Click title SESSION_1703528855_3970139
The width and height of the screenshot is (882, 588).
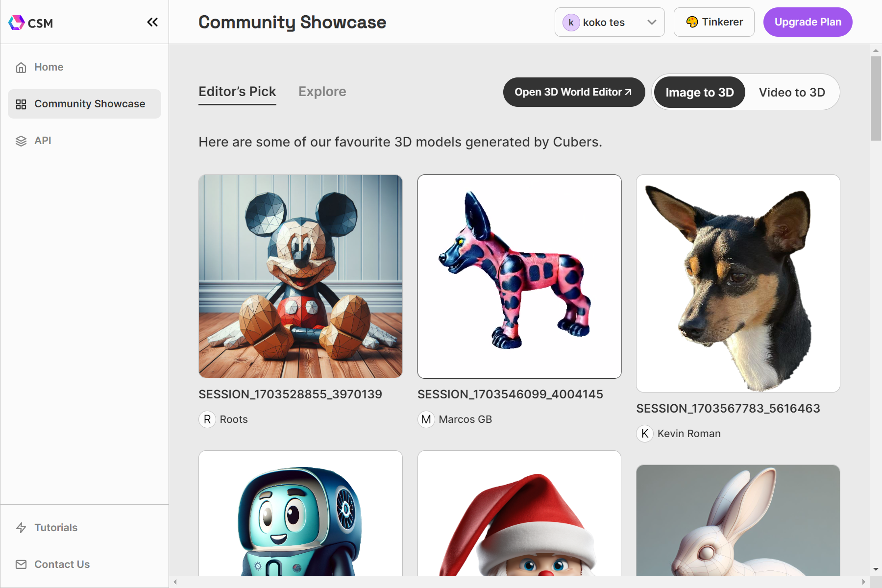click(290, 394)
